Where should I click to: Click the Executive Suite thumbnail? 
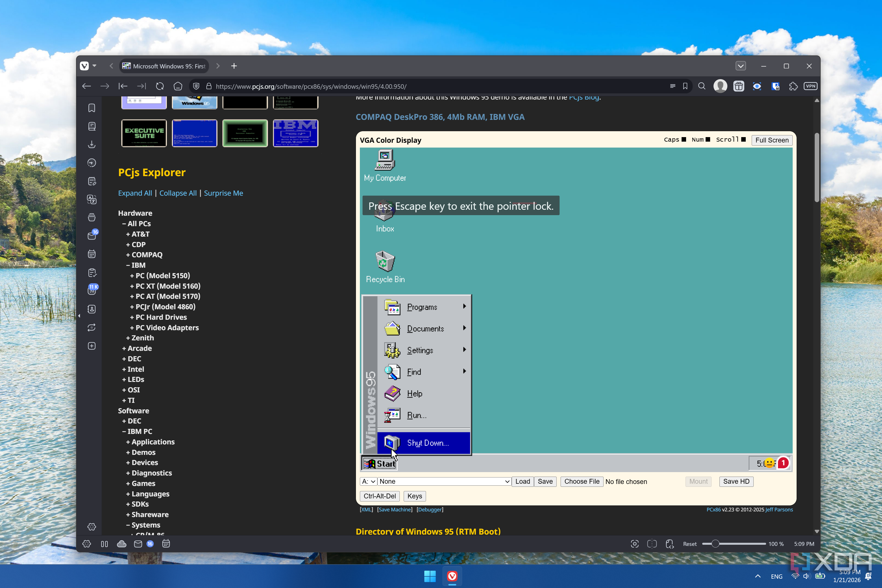(144, 133)
